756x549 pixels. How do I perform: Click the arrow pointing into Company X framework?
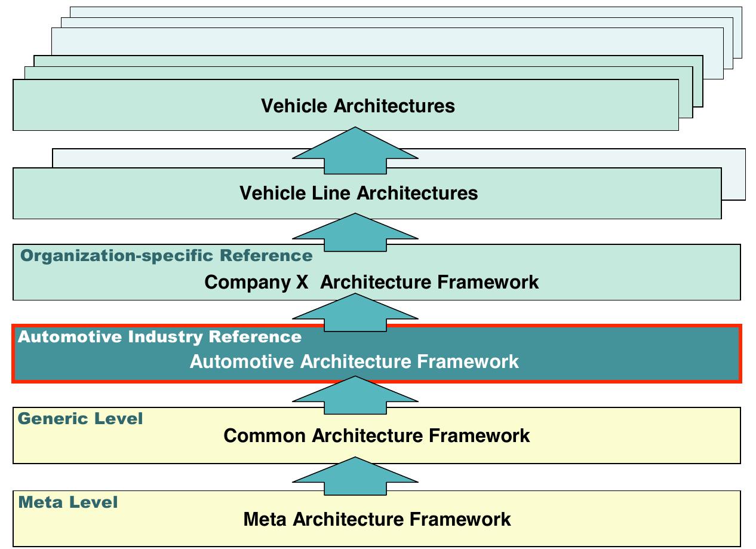(x=355, y=312)
